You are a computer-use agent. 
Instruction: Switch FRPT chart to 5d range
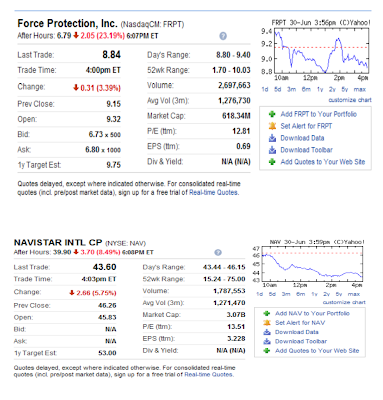[x=277, y=89]
